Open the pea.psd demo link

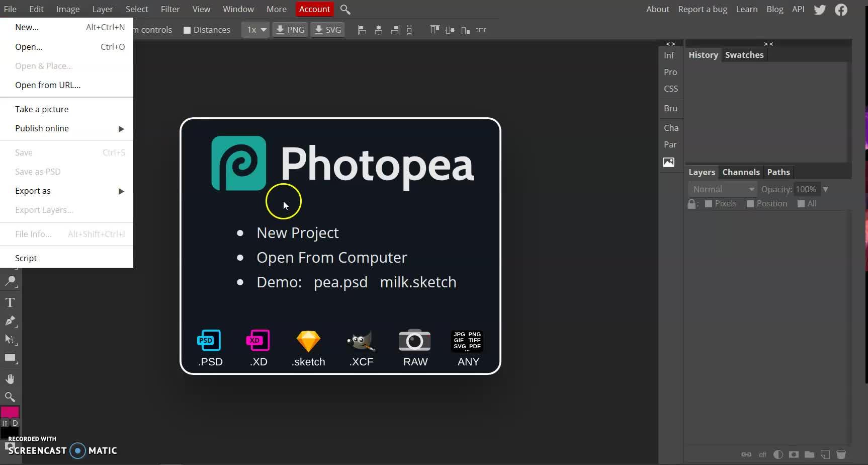[x=340, y=282]
